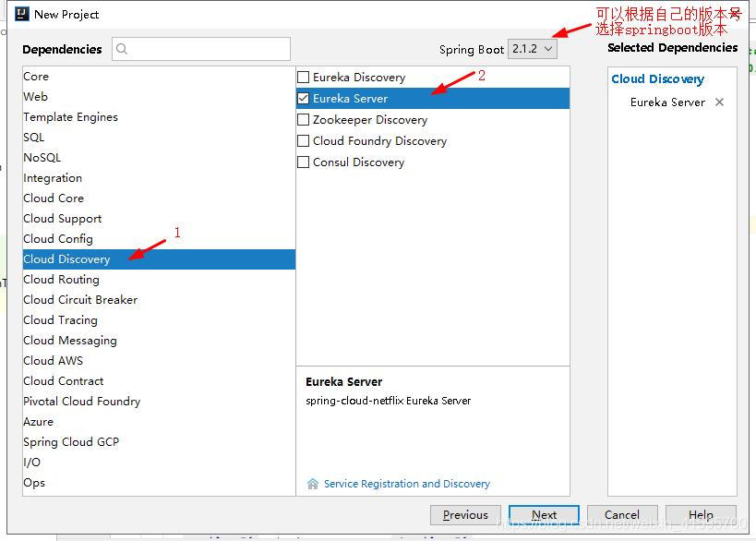Open the Service Registration and Discovery link
The height and width of the screenshot is (541, 756).
click(407, 484)
